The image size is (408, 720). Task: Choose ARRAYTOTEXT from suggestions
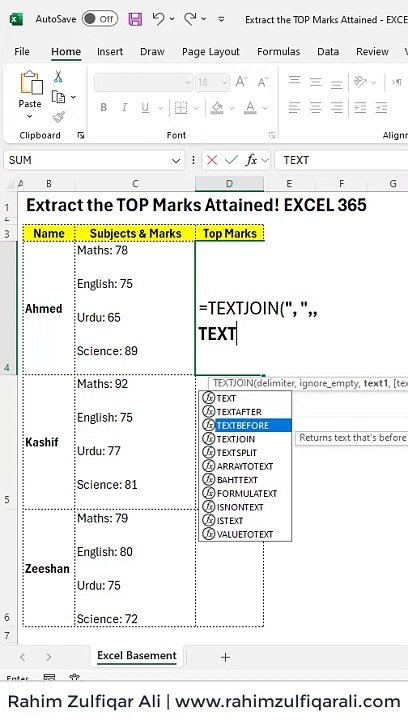[x=245, y=466]
